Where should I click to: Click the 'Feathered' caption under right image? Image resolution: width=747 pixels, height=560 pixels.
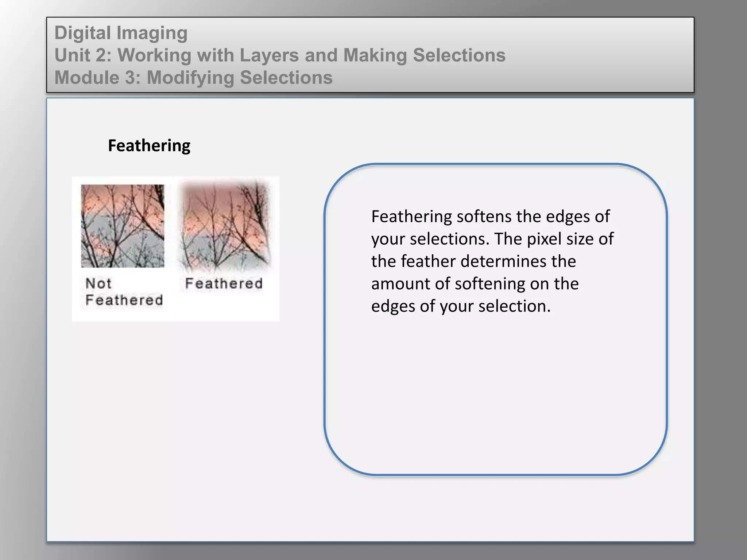tap(224, 284)
